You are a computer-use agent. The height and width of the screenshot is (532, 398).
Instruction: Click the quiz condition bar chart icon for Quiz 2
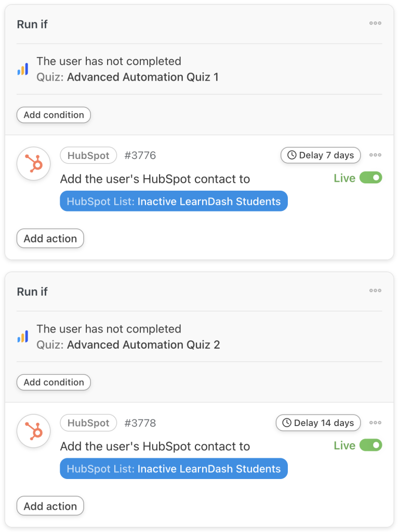[x=22, y=337]
